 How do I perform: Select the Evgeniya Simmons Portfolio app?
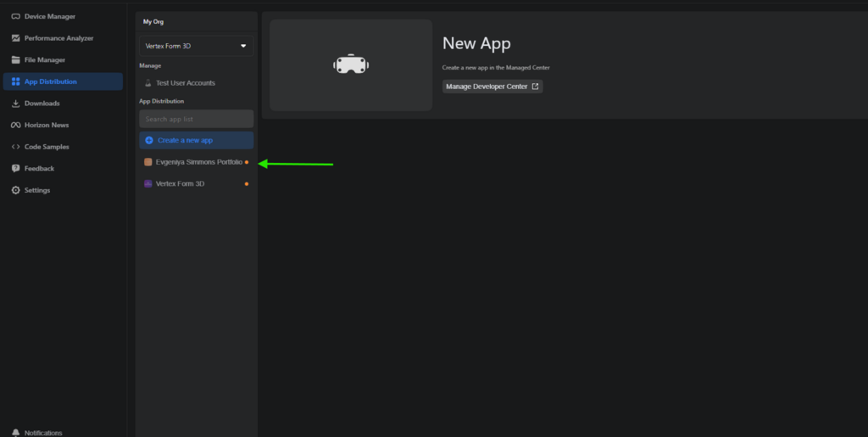point(198,162)
